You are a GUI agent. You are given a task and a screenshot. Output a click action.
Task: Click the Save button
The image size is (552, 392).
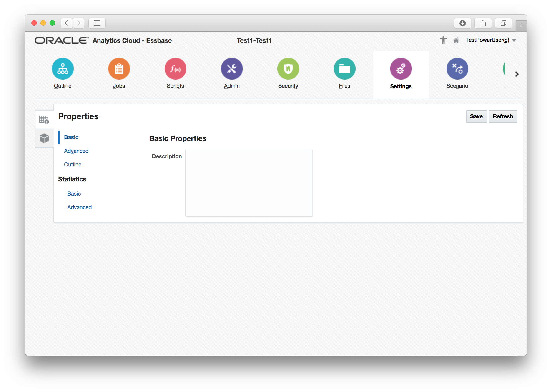pos(476,116)
